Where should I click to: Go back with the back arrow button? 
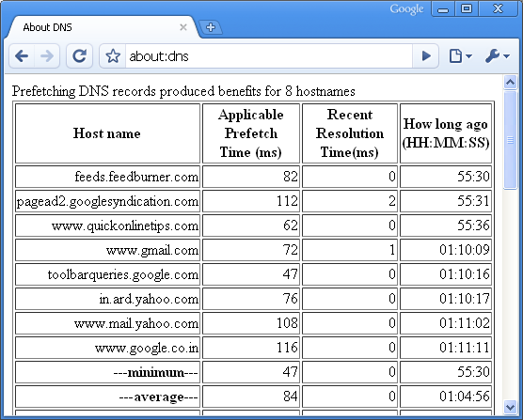click(22, 56)
